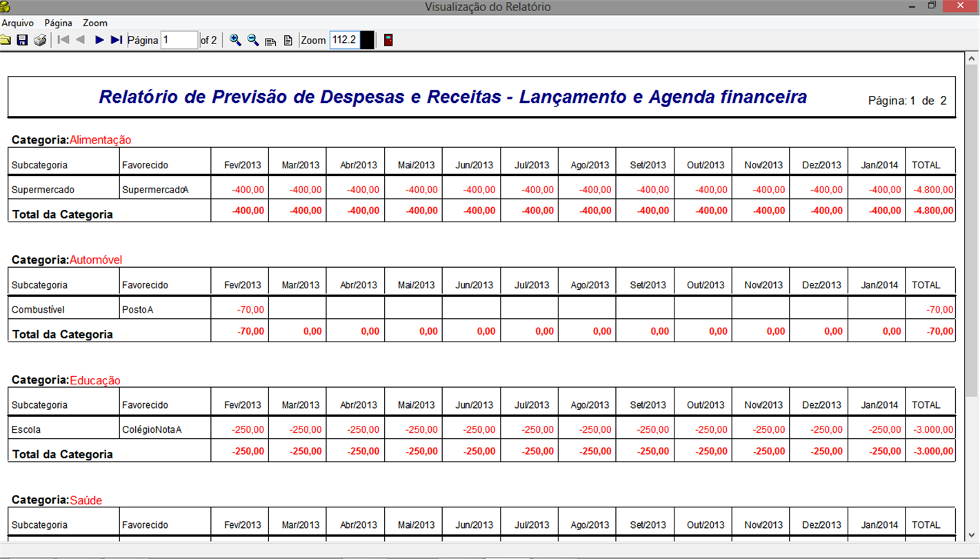Open a report file with the folder icon
Image resolution: width=980 pixels, height=559 pixels.
(6, 40)
